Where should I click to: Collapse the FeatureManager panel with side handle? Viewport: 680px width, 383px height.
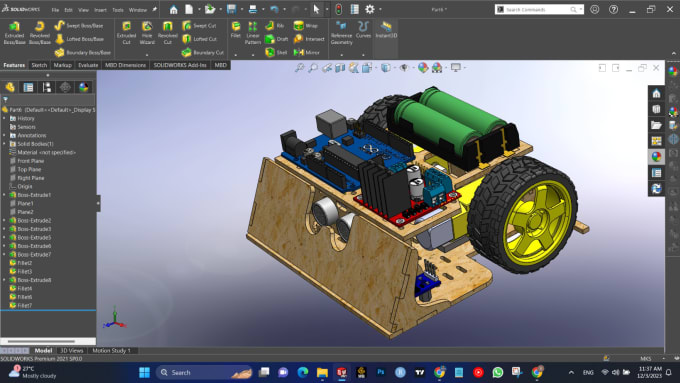click(x=98, y=203)
